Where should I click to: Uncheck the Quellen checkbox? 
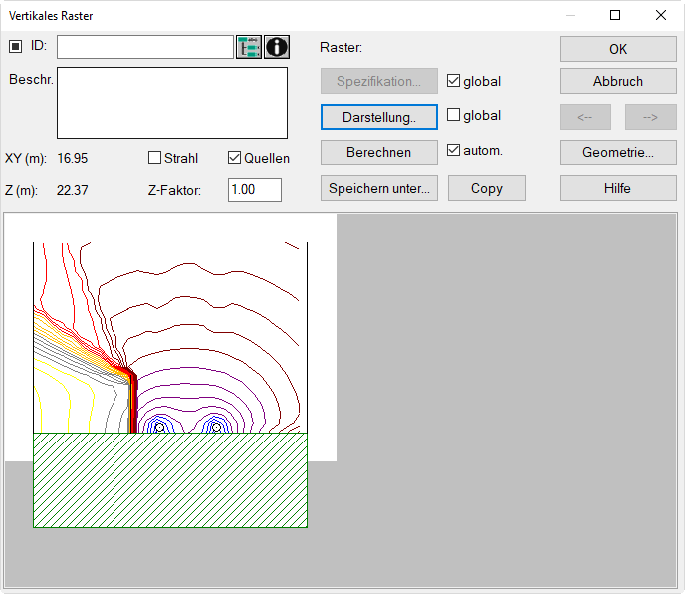coord(234,158)
